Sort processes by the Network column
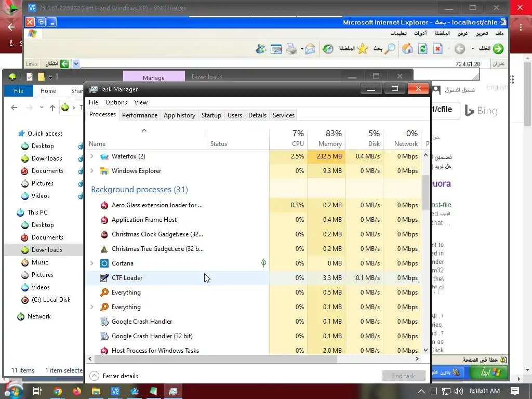Screen dimensions: 532x399 point(403,138)
